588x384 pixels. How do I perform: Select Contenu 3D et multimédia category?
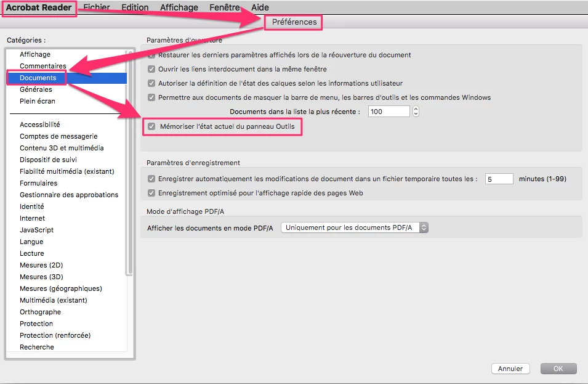point(62,148)
